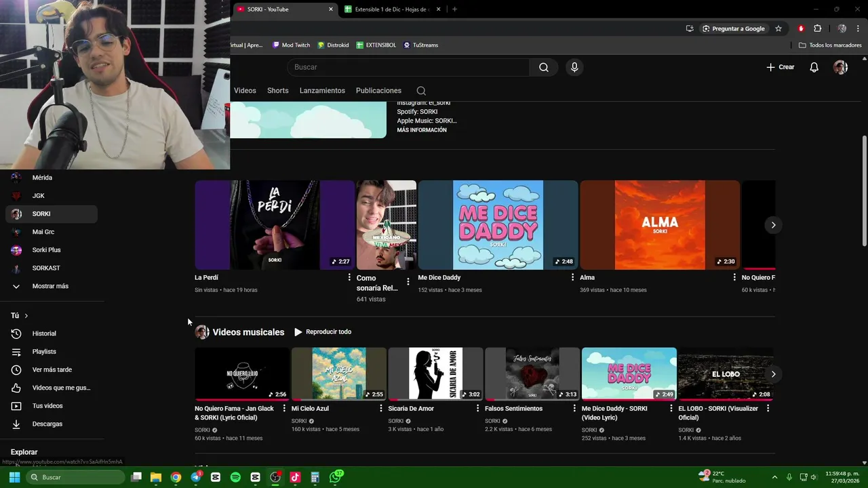This screenshot has height=488, width=868.
Task: Open the Mod Twitch bookmark
Action: 291,45
